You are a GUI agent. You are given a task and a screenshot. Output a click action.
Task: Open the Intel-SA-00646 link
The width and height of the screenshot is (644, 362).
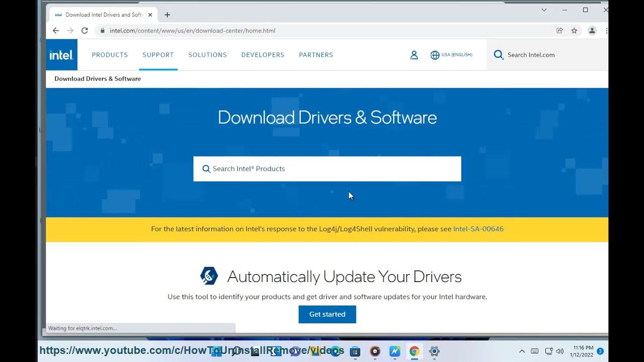478,229
